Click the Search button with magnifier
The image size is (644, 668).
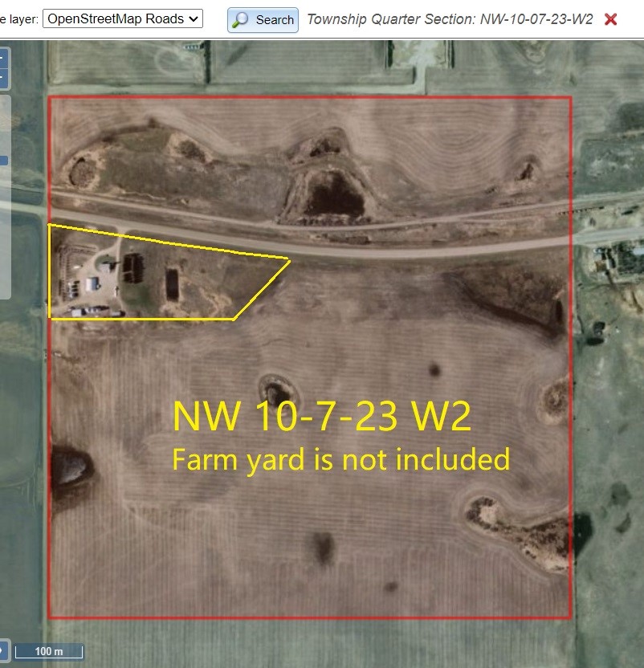263,20
